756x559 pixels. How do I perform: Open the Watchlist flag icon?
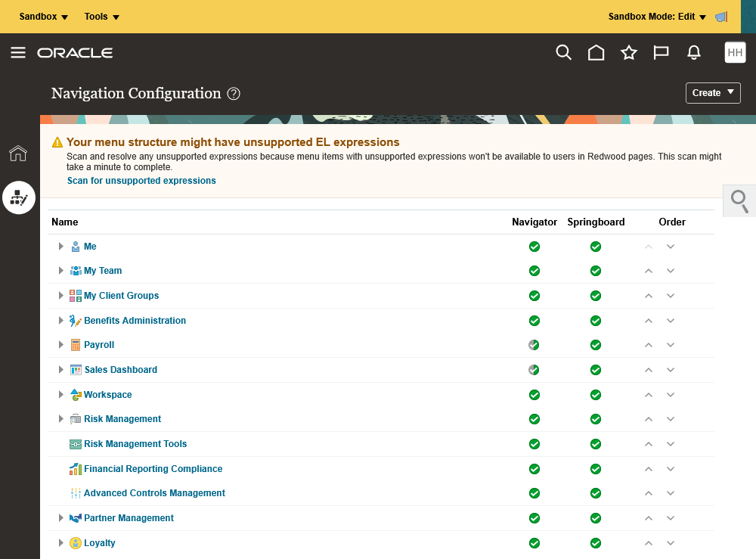click(661, 52)
